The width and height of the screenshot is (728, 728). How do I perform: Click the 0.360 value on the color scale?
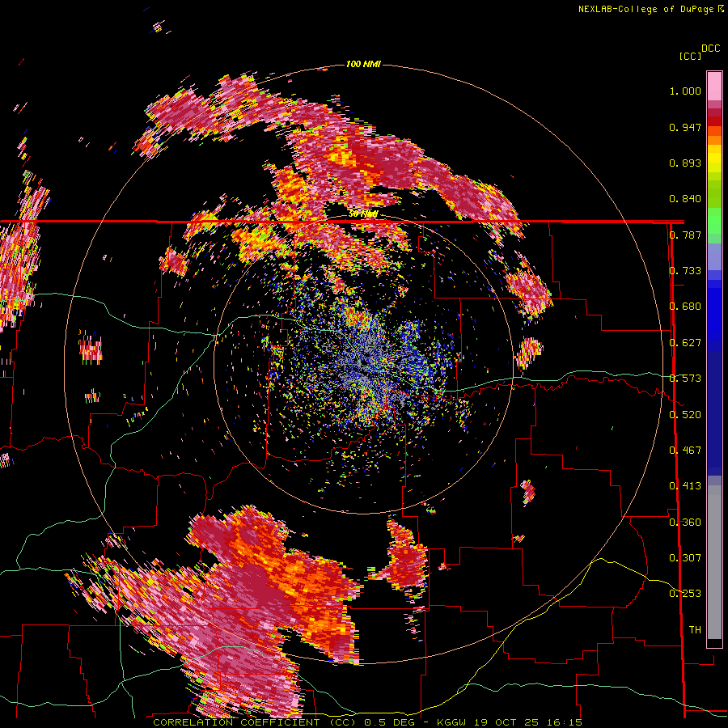(x=685, y=523)
